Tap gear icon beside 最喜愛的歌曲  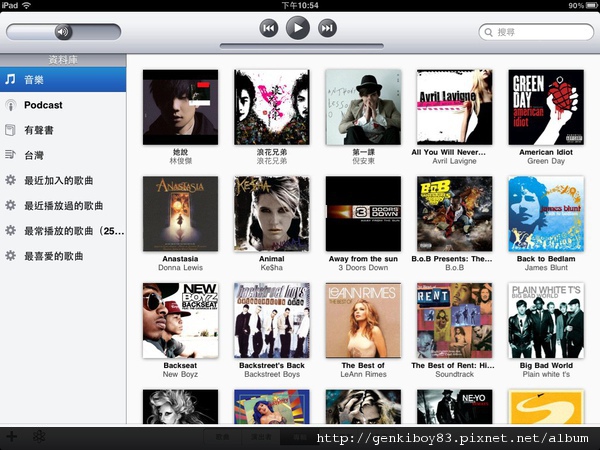pos(10,256)
